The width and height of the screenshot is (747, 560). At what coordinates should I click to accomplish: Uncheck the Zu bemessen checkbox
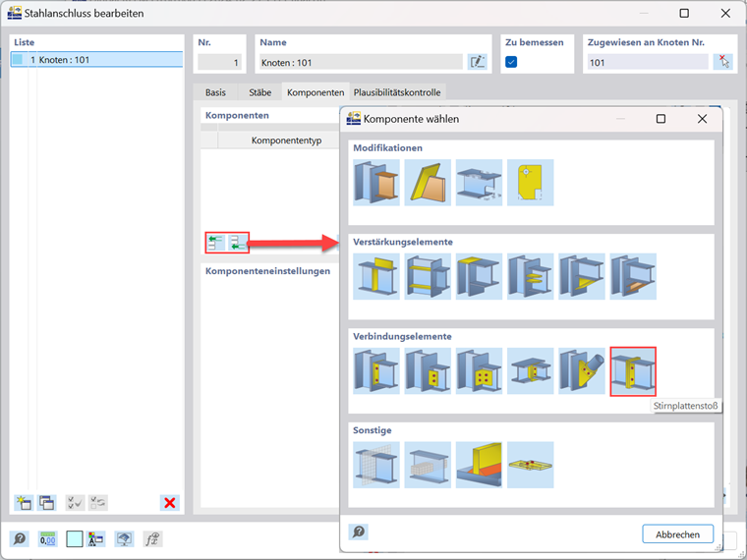[x=511, y=62]
